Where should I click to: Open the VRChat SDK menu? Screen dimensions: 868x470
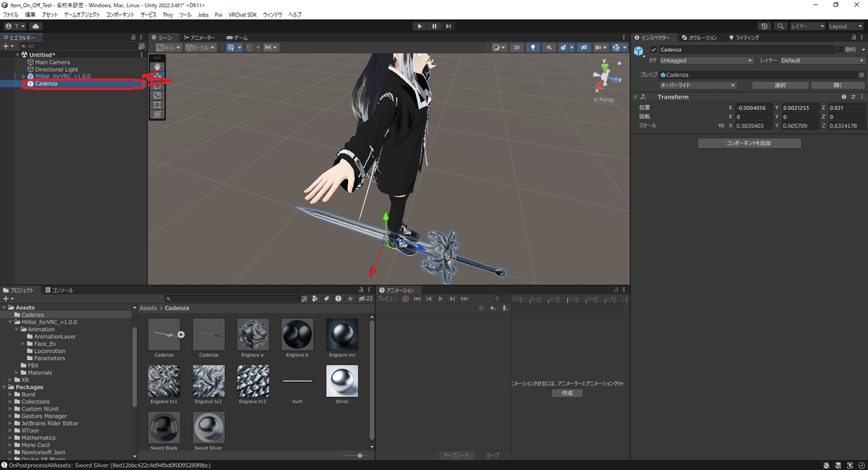coord(242,14)
